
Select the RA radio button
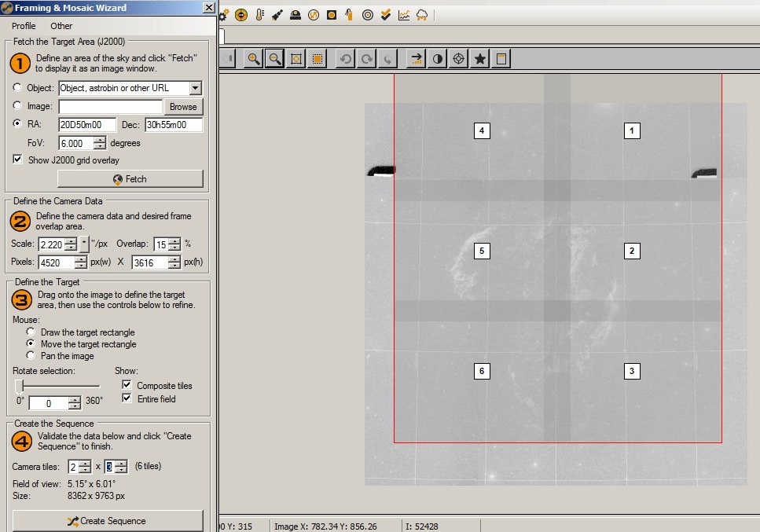pyautogui.click(x=17, y=123)
